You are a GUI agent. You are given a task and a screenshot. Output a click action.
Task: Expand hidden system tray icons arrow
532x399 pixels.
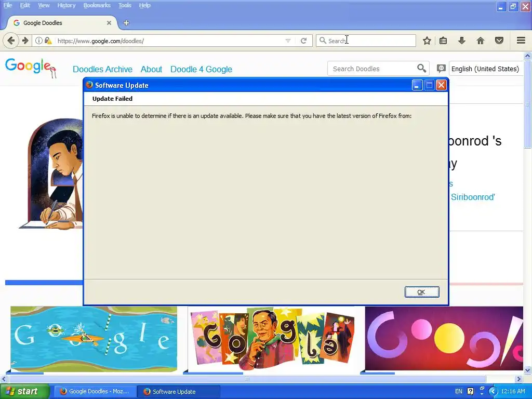(493, 392)
